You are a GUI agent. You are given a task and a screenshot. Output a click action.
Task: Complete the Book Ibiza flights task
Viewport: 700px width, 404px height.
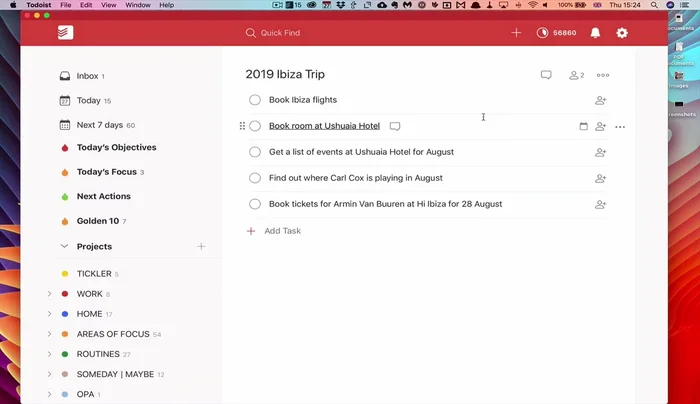pyautogui.click(x=255, y=100)
